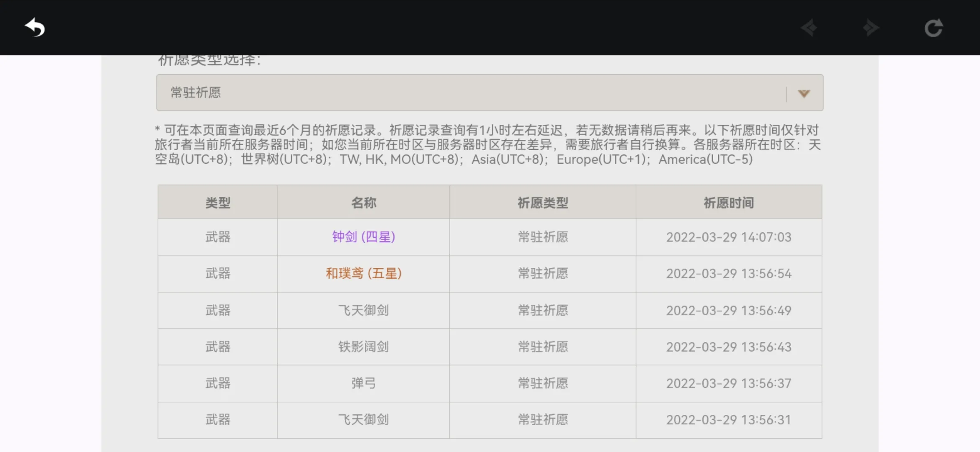Click the wish record notice paragraph

coord(488,145)
